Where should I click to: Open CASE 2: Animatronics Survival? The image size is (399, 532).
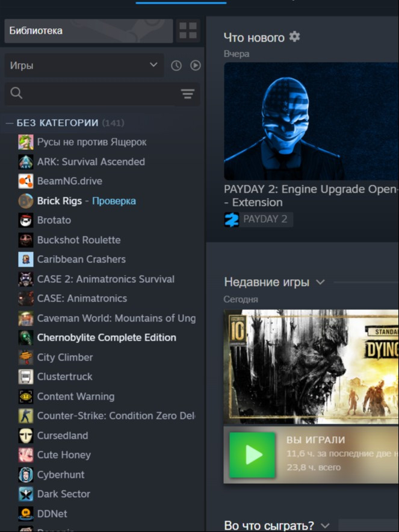pyautogui.click(x=105, y=279)
